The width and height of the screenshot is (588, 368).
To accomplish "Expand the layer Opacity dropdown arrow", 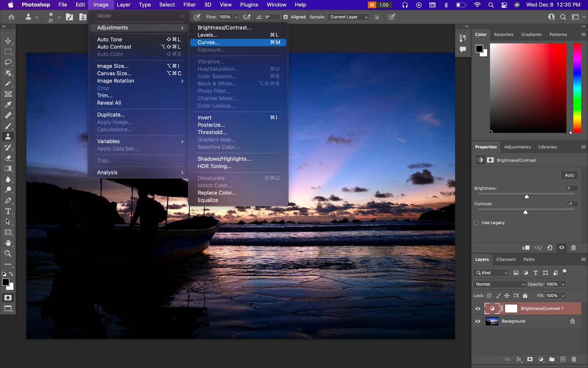I will click(x=563, y=284).
